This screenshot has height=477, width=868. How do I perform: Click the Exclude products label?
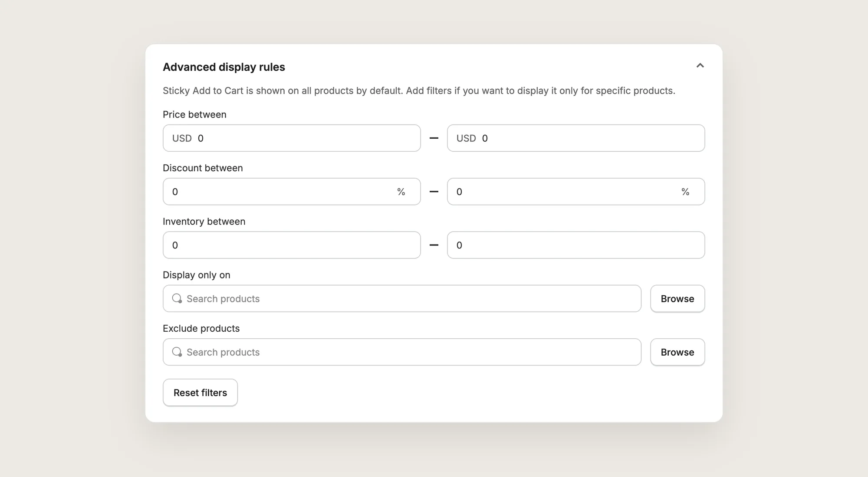point(201,328)
